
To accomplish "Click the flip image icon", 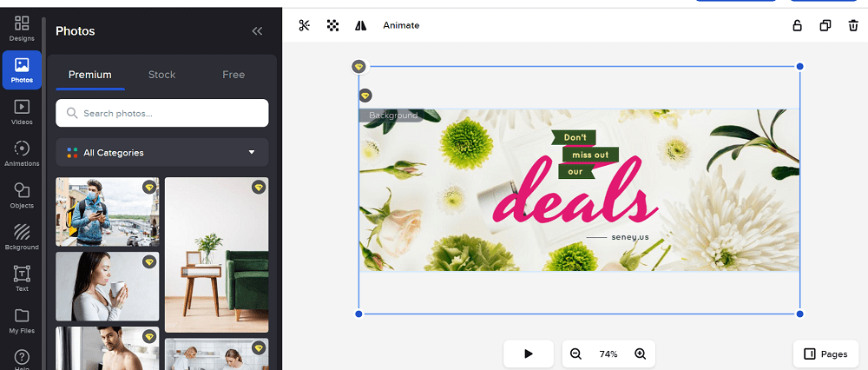I will 361,25.
